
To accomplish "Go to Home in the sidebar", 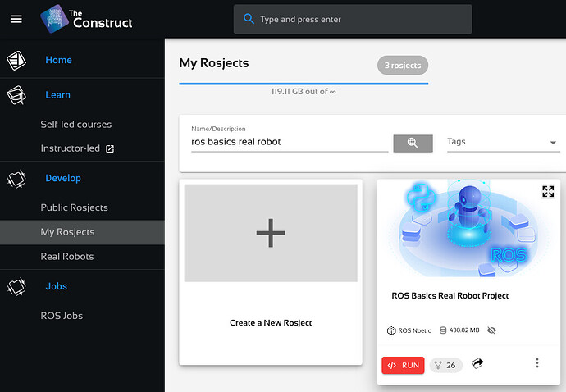I will click(x=58, y=60).
